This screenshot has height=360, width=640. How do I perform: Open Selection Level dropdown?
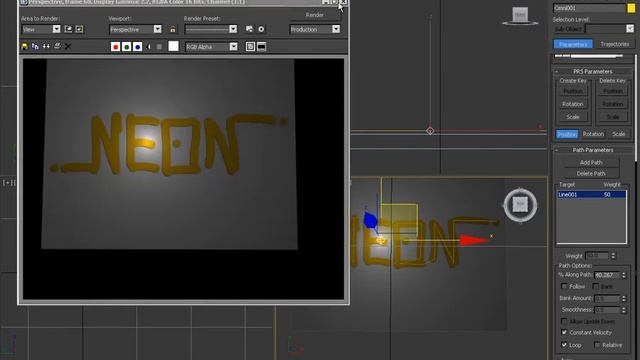pos(610,29)
